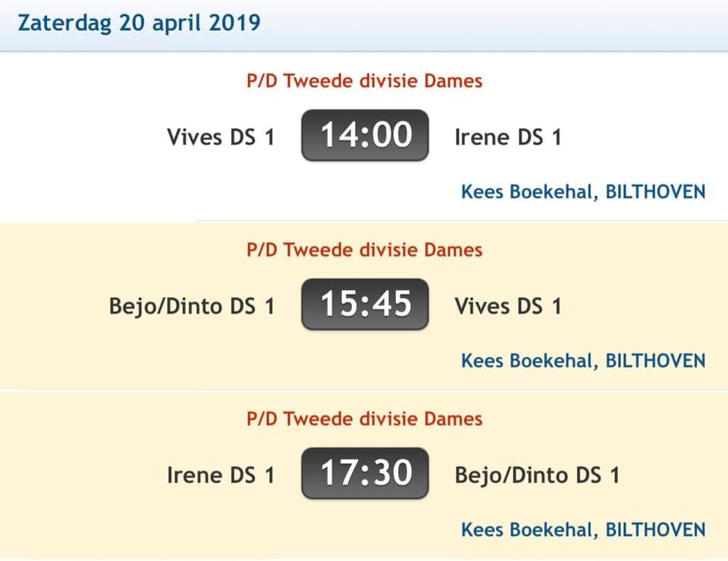
Task: Click the Zaterdag 20 april 2019 date heading
Action: 139,23
